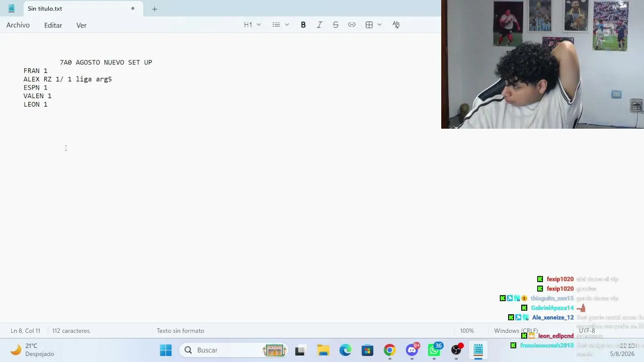This screenshot has width=644, height=362.
Task: Click the line LEON 1
Action: pos(35,105)
